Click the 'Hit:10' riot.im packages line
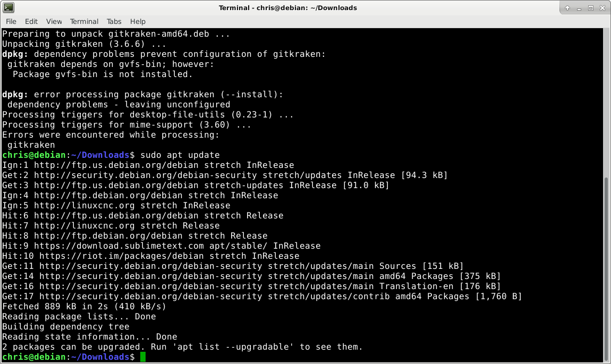The height and width of the screenshot is (364, 611). tap(151, 257)
